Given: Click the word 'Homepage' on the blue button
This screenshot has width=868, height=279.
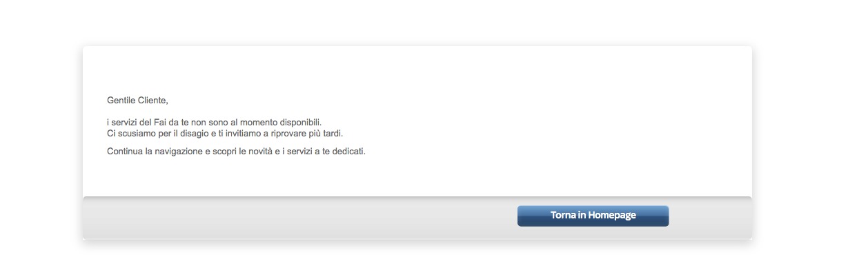Looking at the screenshot, I should 612,216.
